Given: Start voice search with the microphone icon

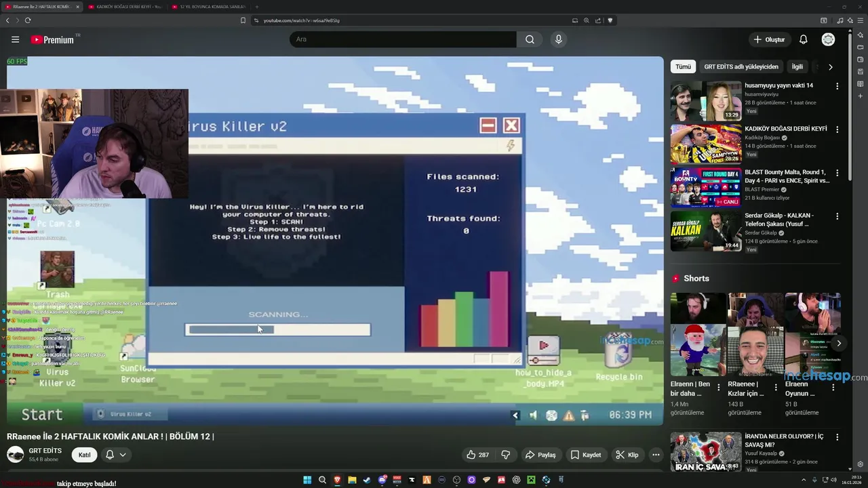Looking at the screenshot, I should (x=558, y=39).
